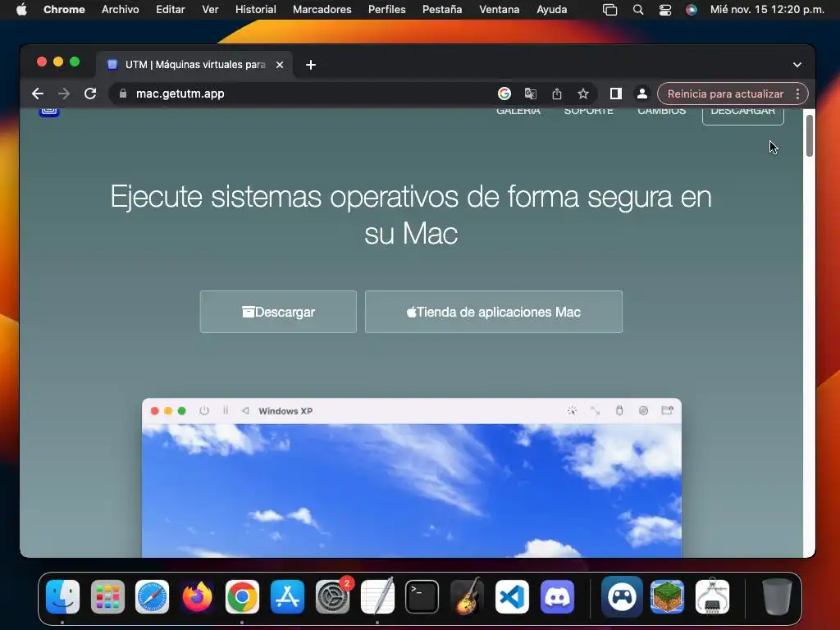
Task: Open the Chrome application menu
Action: tap(64, 9)
